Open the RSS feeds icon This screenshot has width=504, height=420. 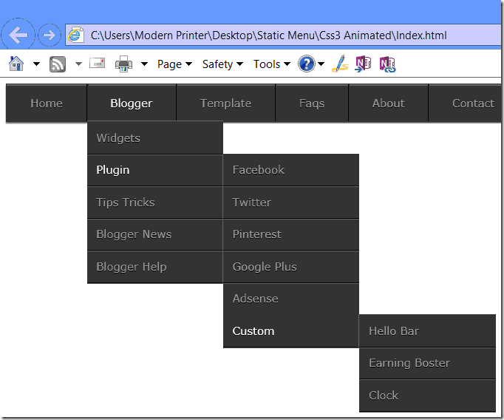pos(58,64)
